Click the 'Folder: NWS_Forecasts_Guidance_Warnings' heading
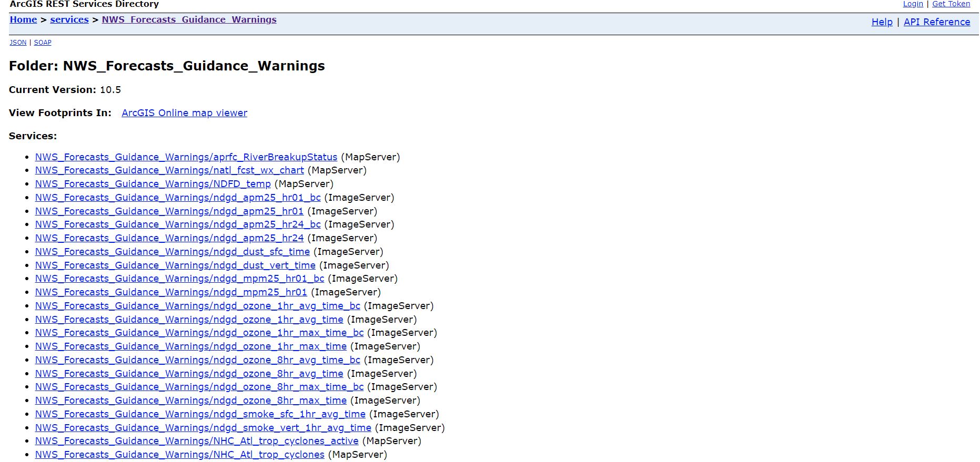The width and height of the screenshot is (980, 462). tap(167, 66)
